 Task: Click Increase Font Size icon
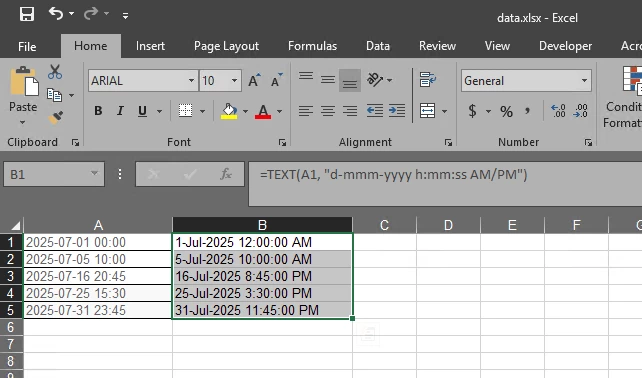(254, 80)
